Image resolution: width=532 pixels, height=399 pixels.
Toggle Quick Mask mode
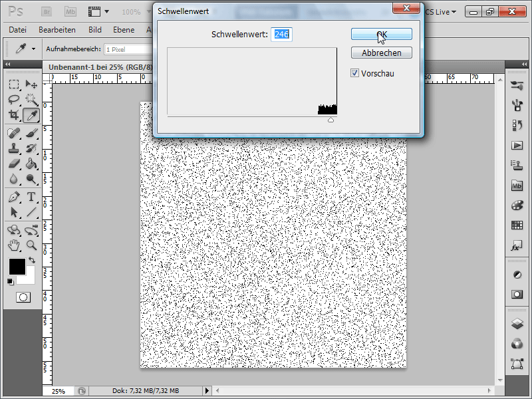[23, 297]
